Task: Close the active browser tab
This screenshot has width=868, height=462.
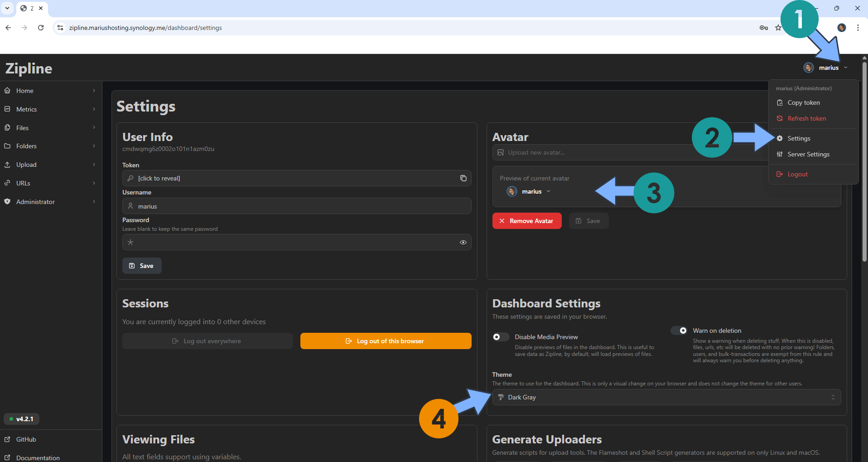Action: 41,8
